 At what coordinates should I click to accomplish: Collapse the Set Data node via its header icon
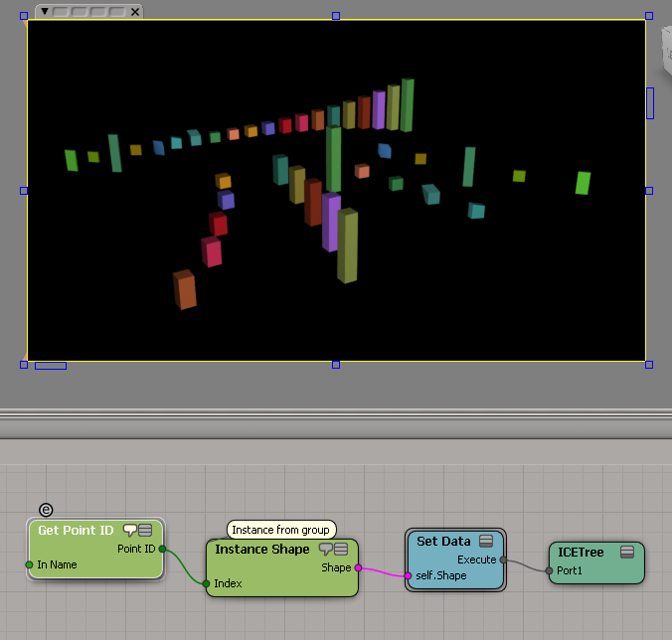point(486,542)
